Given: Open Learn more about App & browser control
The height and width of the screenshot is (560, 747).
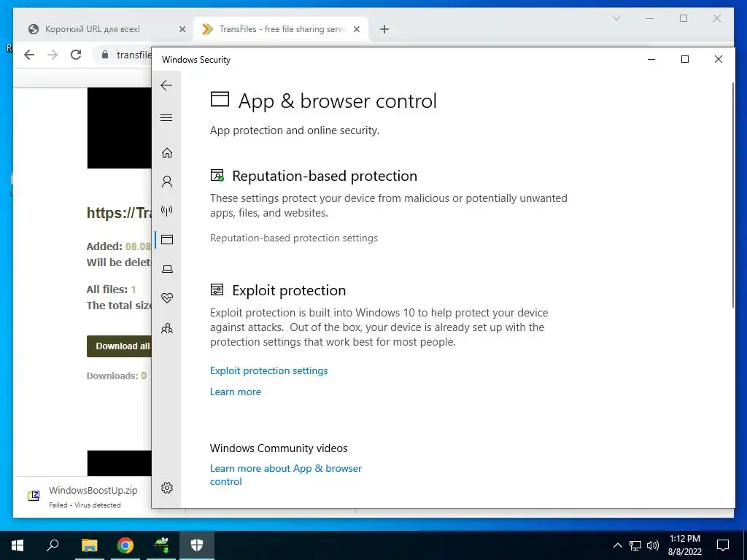Looking at the screenshot, I should 286,475.
